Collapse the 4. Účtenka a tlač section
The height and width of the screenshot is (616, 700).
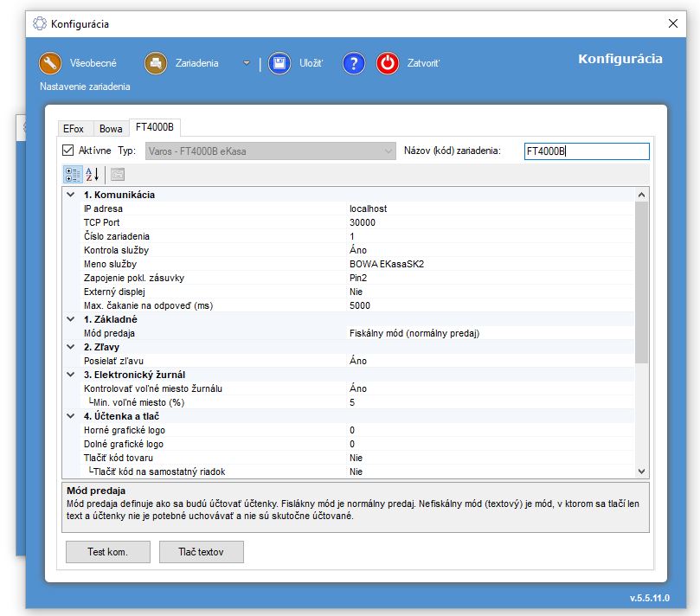(x=71, y=416)
